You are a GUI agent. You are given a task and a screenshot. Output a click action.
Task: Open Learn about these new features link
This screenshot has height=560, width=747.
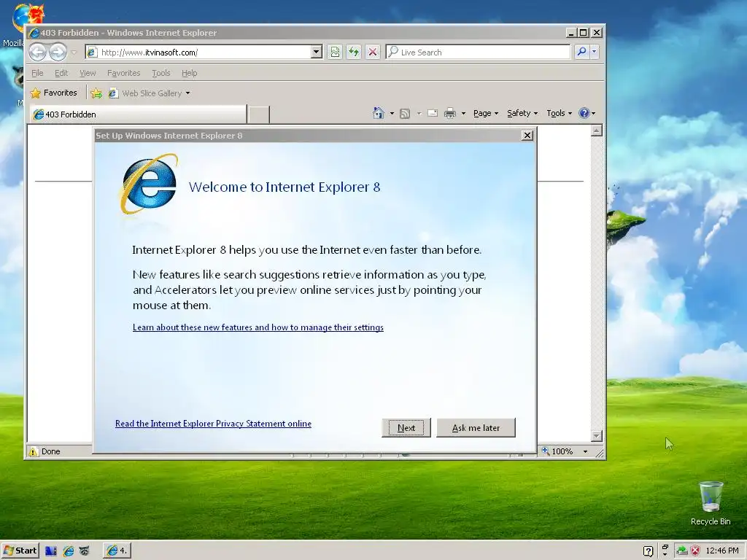pos(258,327)
